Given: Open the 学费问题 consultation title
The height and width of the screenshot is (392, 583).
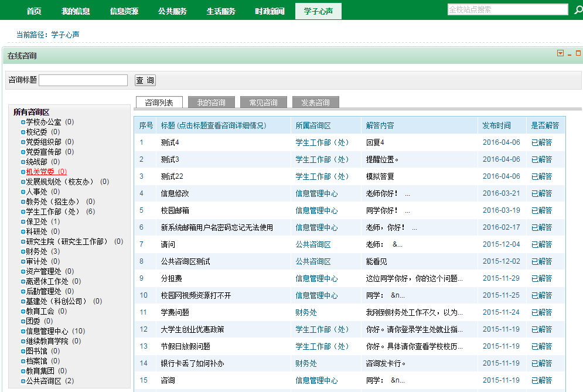Looking at the screenshot, I should 175,312.
